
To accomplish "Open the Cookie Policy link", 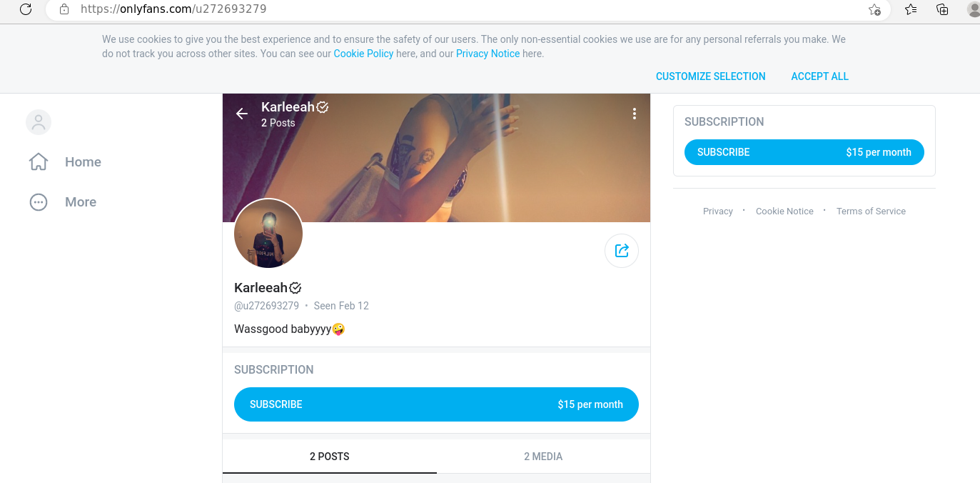I will 363,54.
